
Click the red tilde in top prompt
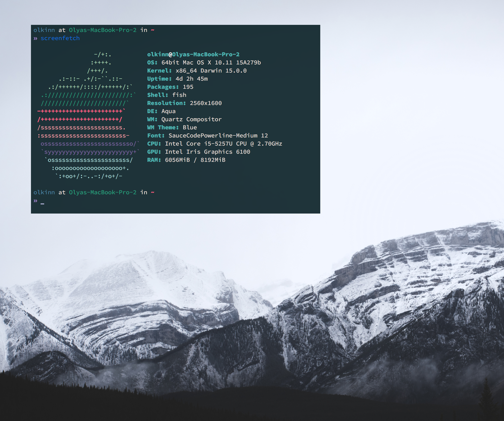(x=153, y=30)
